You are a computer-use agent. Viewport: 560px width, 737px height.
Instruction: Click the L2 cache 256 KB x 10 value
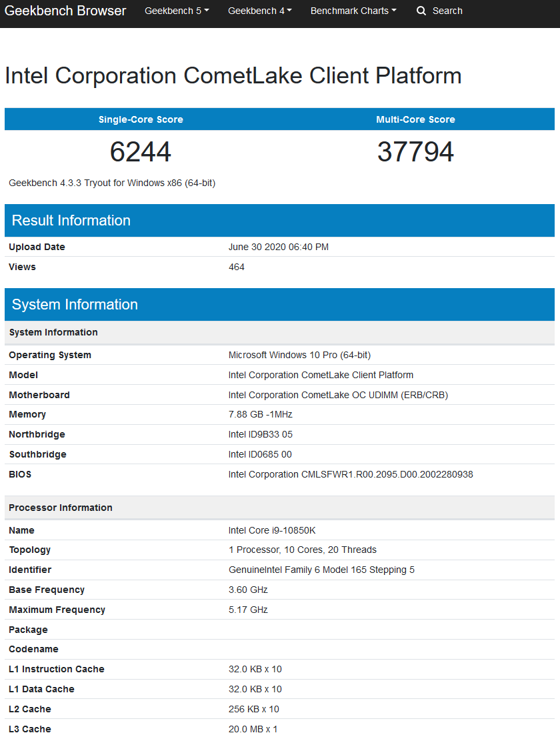(x=254, y=709)
